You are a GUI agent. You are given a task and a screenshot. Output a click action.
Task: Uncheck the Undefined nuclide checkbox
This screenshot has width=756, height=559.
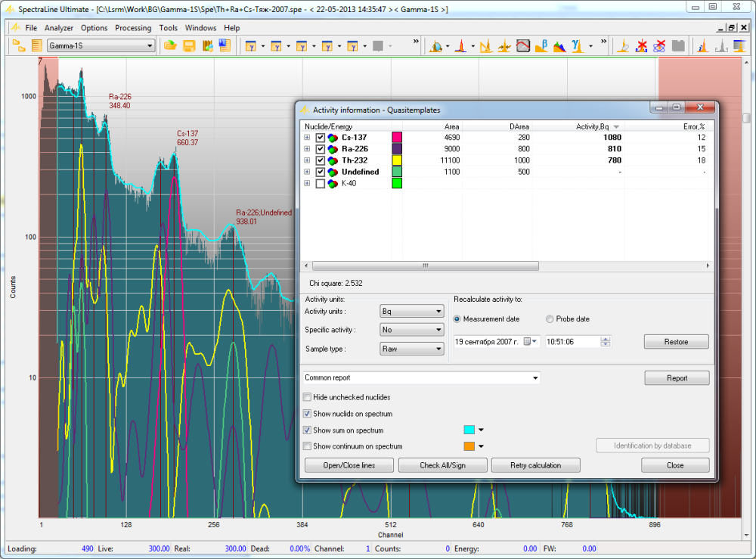click(x=320, y=172)
